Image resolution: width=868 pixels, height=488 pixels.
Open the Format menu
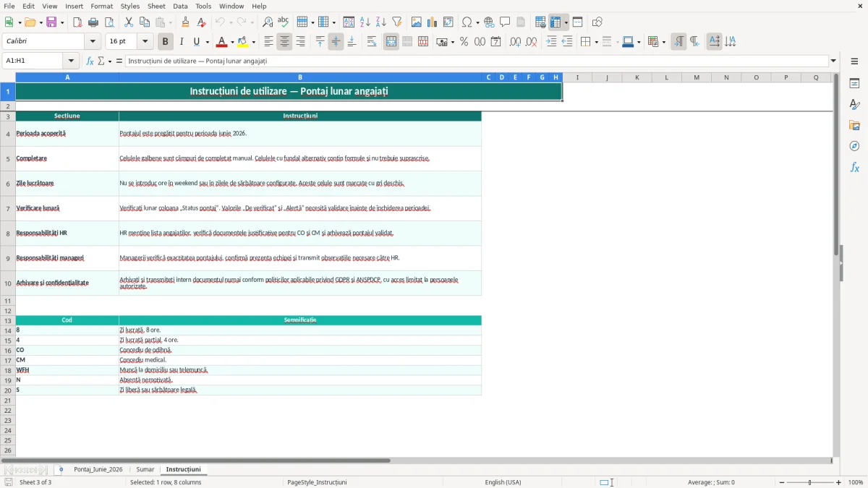coord(101,6)
